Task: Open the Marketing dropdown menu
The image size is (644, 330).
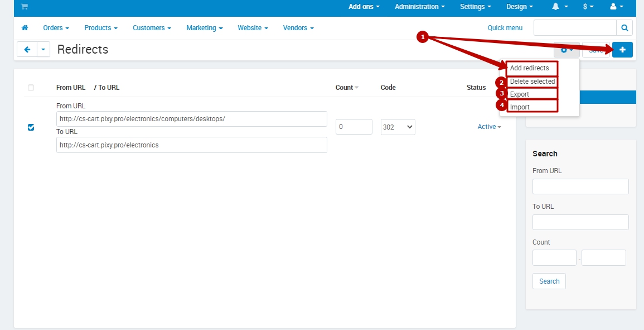Action: point(205,28)
